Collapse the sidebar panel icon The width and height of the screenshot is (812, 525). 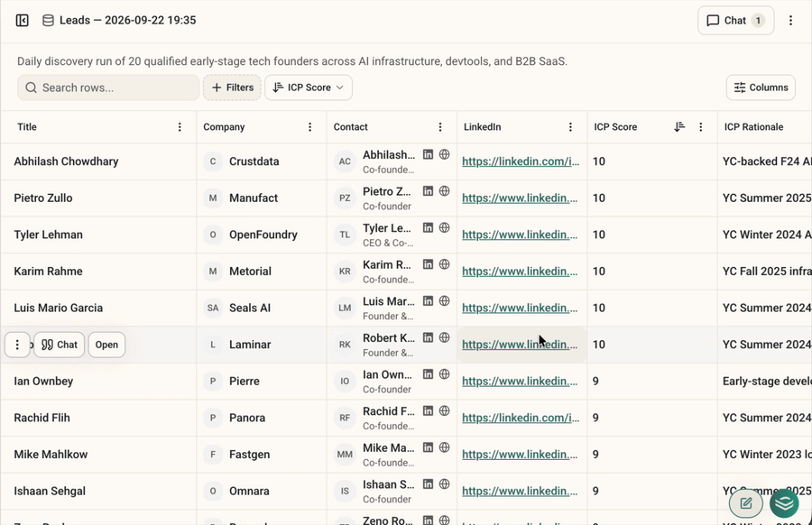pyautogui.click(x=22, y=20)
